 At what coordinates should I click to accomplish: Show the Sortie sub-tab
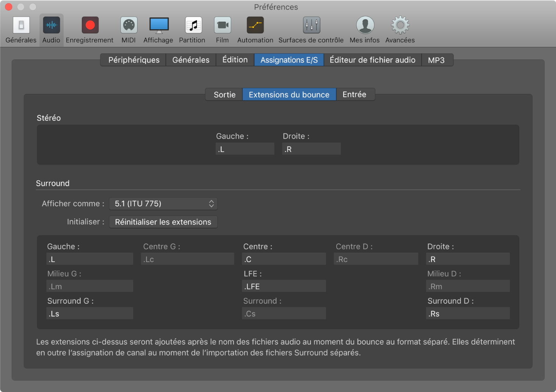tap(225, 95)
